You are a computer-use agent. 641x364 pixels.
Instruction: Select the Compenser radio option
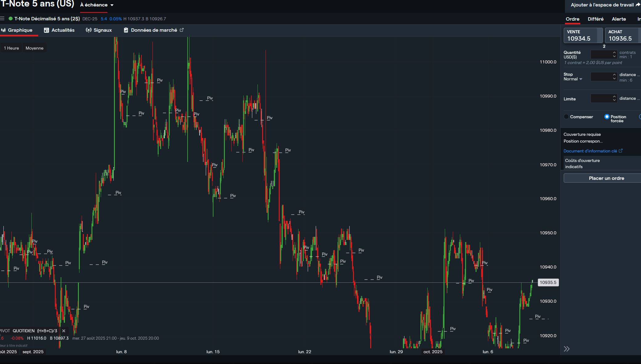566,117
